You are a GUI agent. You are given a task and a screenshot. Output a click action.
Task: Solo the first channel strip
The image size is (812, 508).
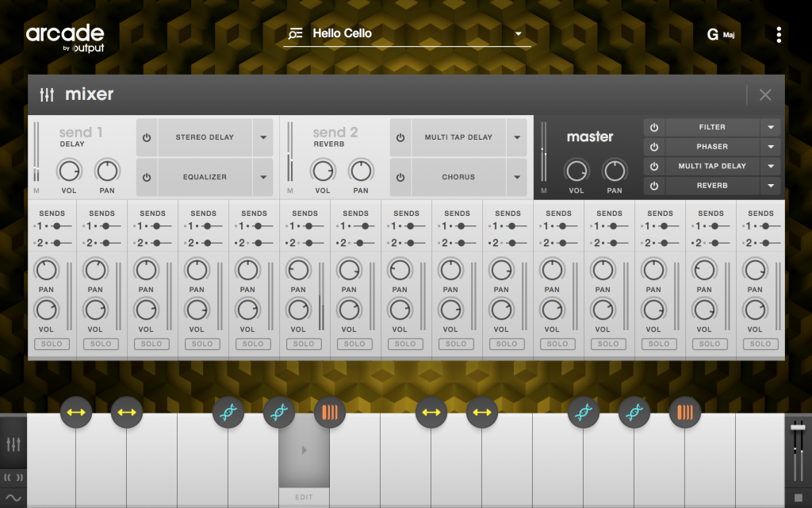point(52,344)
